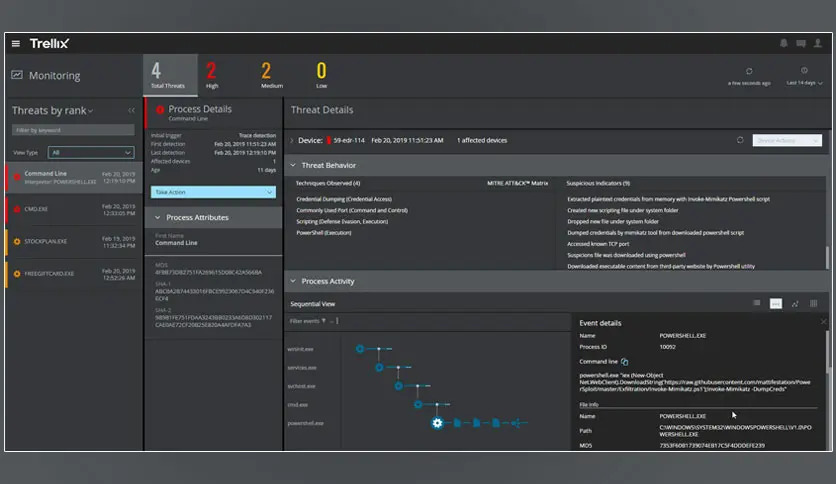
Task: Open the View Type dropdown
Action: tap(91, 152)
